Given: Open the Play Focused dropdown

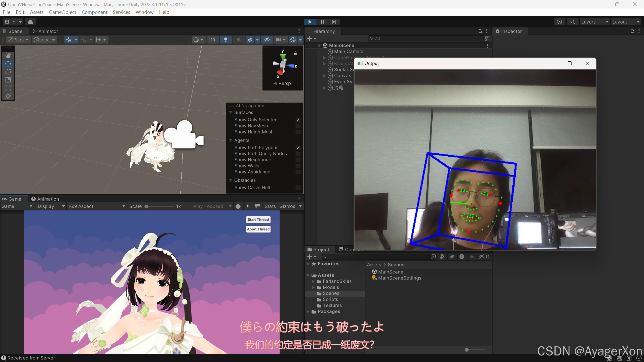Looking at the screenshot, I should pos(212,206).
